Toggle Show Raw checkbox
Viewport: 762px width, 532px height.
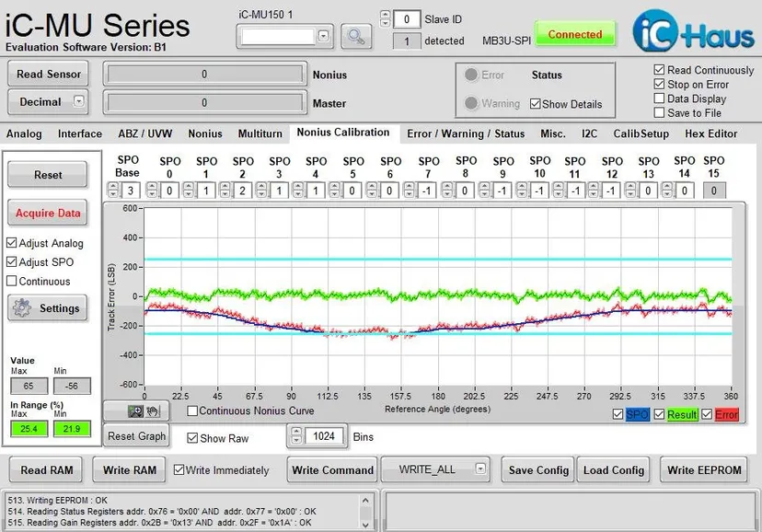pyautogui.click(x=192, y=438)
